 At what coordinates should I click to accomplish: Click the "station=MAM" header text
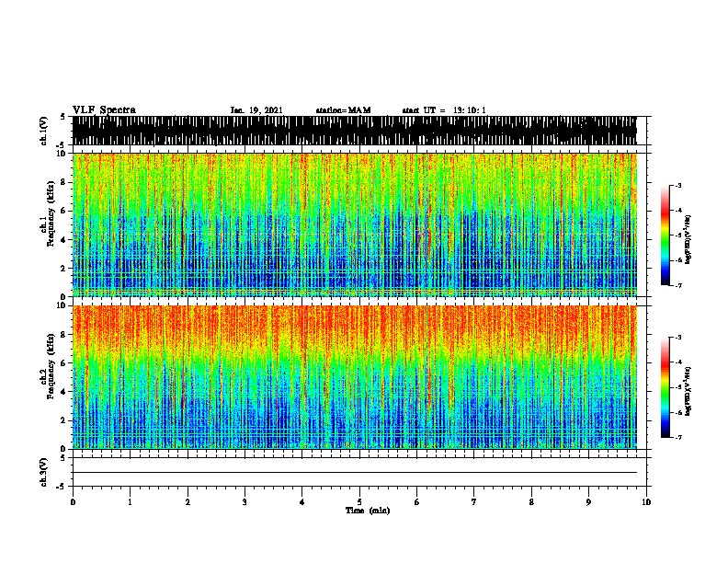pyautogui.click(x=343, y=110)
